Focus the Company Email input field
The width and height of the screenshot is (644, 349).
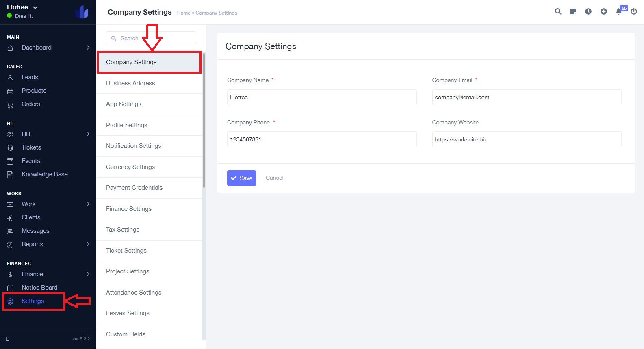coord(527,98)
